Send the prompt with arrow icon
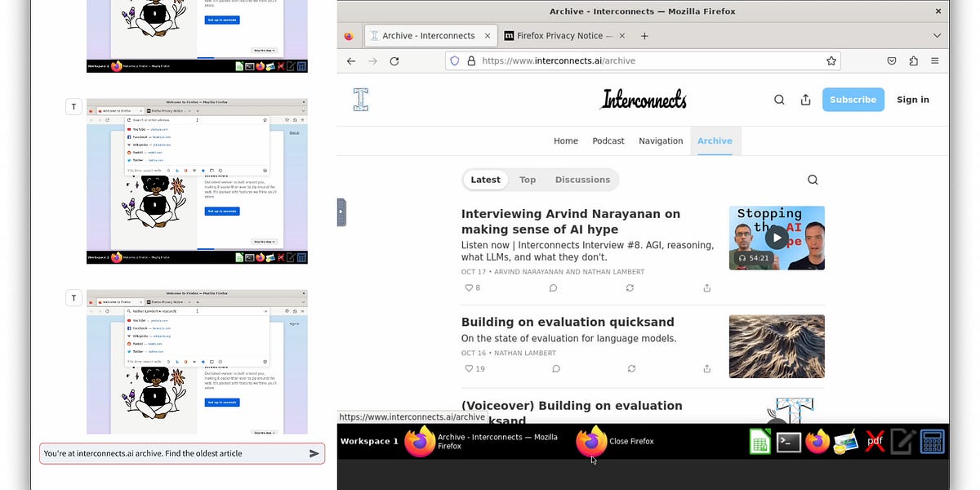The width and height of the screenshot is (980, 490). coord(314,453)
